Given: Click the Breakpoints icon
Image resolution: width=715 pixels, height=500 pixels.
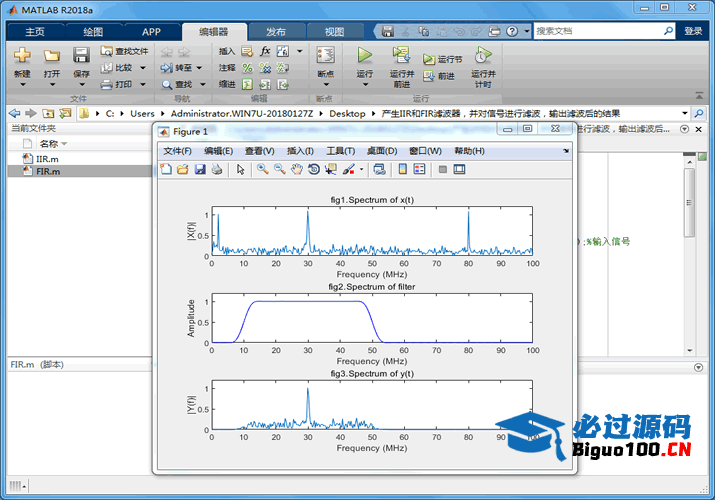Looking at the screenshot, I should tap(326, 56).
